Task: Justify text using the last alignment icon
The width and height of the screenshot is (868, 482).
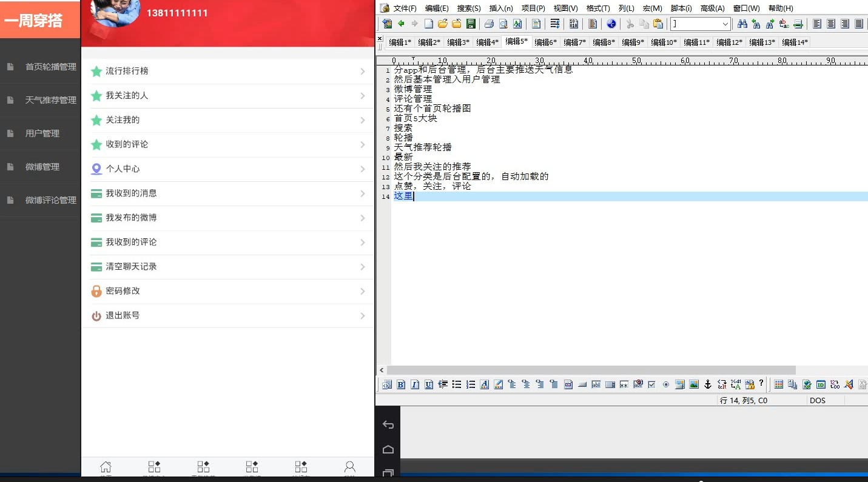Action: pos(859,24)
